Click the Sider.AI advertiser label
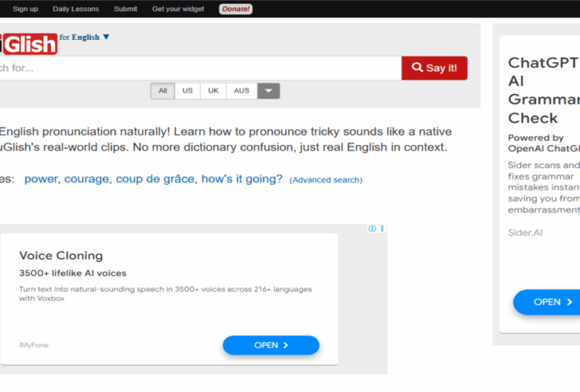The image size is (580, 392). click(x=525, y=233)
